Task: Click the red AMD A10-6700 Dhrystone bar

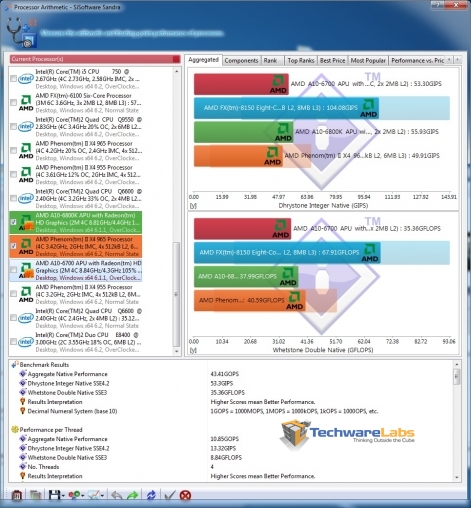Action: [241, 84]
